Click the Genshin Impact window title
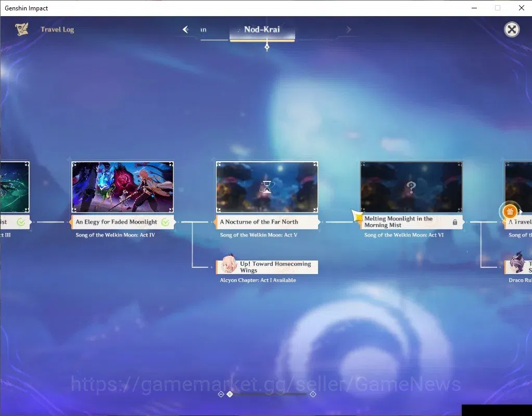The height and width of the screenshot is (416, 532). click(26, 8)
